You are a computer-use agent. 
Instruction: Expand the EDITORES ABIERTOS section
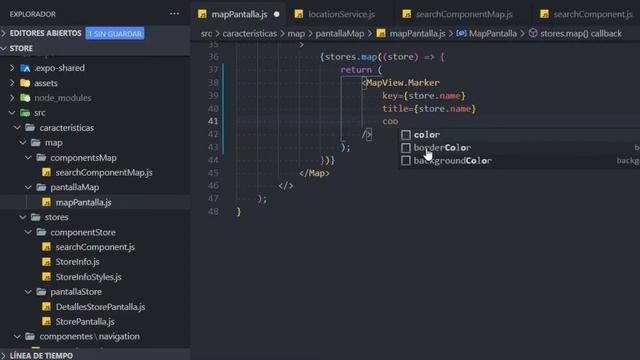pos(4,33)
